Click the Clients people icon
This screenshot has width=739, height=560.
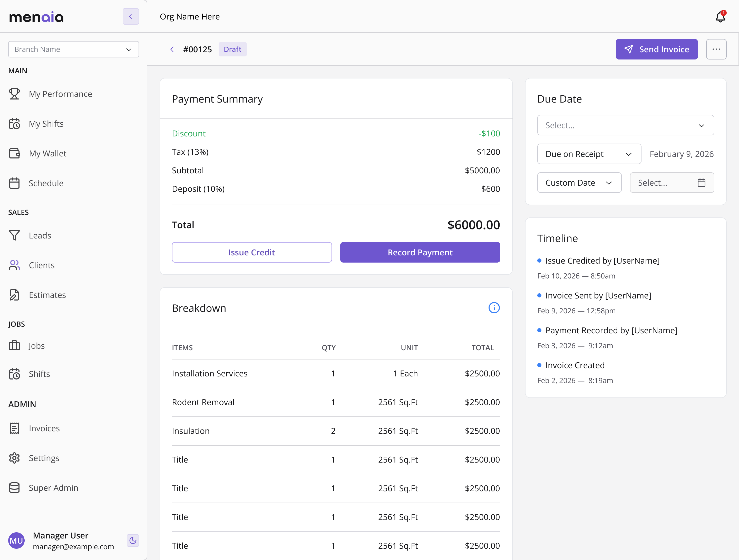point(14,265)
